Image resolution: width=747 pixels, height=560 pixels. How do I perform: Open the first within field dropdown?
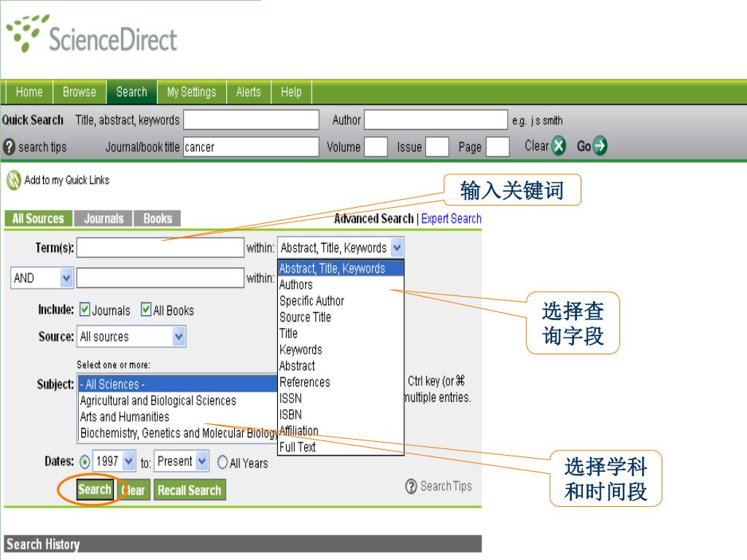coord(397,248)
